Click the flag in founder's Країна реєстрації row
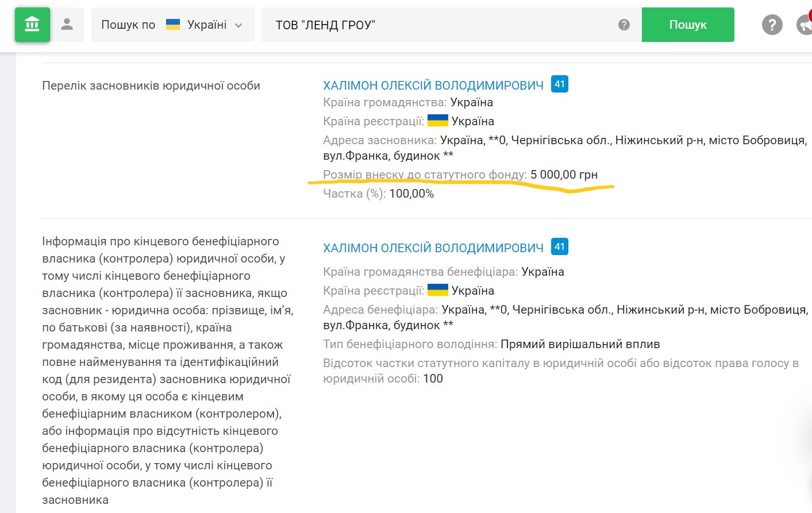The image size is (812, 513). click(438, 121)
